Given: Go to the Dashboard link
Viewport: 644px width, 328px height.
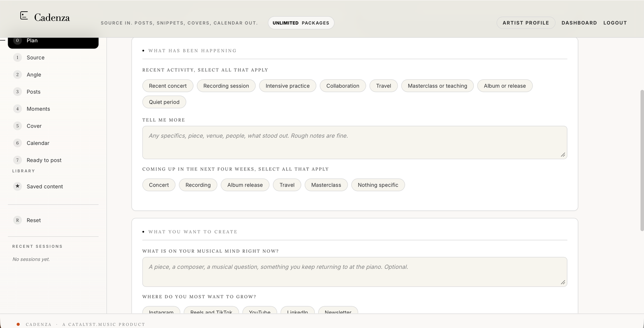Looking at the screenshot, I should (579, 23).
